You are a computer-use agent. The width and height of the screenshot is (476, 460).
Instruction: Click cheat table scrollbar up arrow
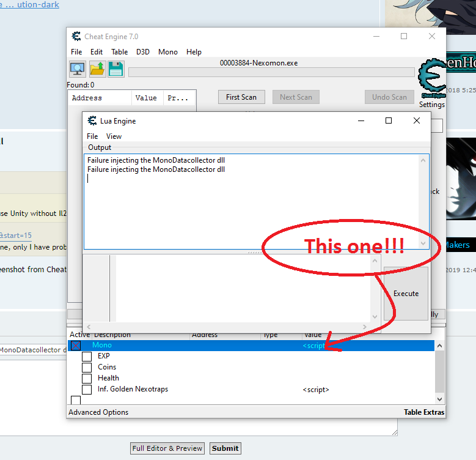(439, 346)
